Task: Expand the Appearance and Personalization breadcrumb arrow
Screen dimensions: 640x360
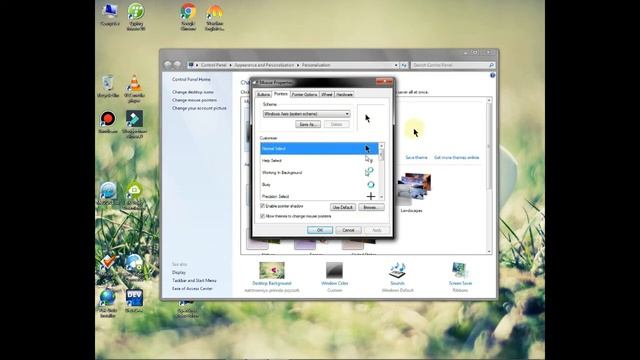Action: (x=298, y=65)
